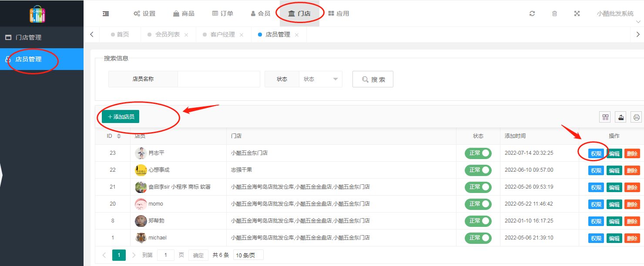
Task: Open the 状态 filter dropdown
Action: click(x=320, y=79)
